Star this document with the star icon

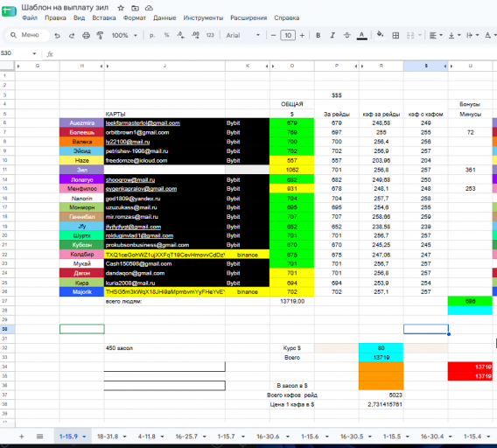(121, 8)
